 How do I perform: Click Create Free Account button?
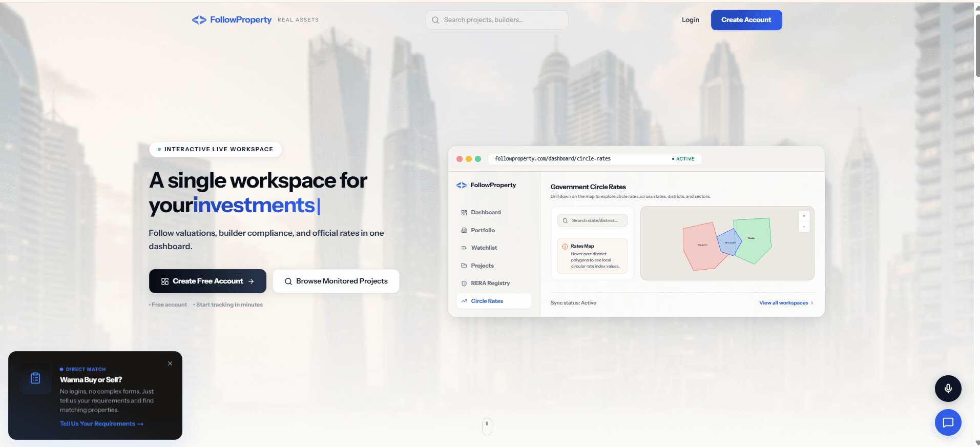pos(207,281)
